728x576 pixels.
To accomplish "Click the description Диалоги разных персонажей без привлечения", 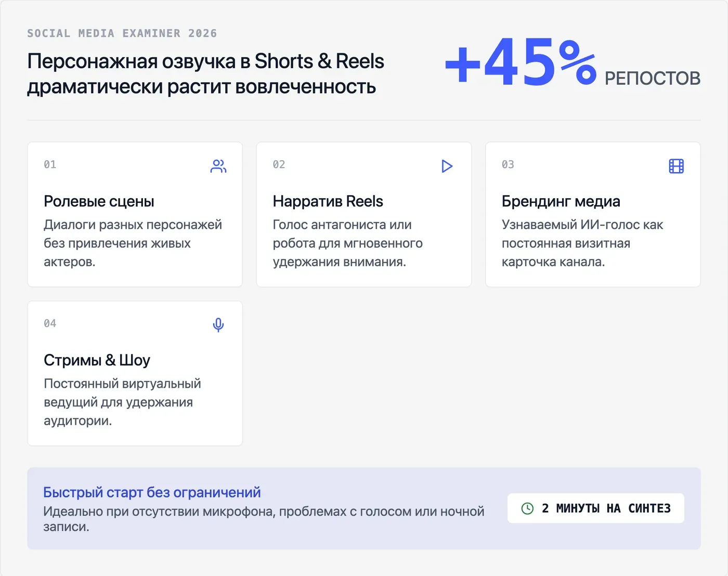I will click(133, 243).
